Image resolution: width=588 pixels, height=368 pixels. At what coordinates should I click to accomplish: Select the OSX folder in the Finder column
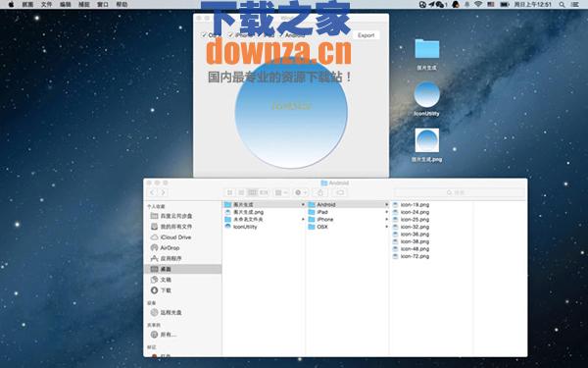pyautogui.click(x=348, y=227)
